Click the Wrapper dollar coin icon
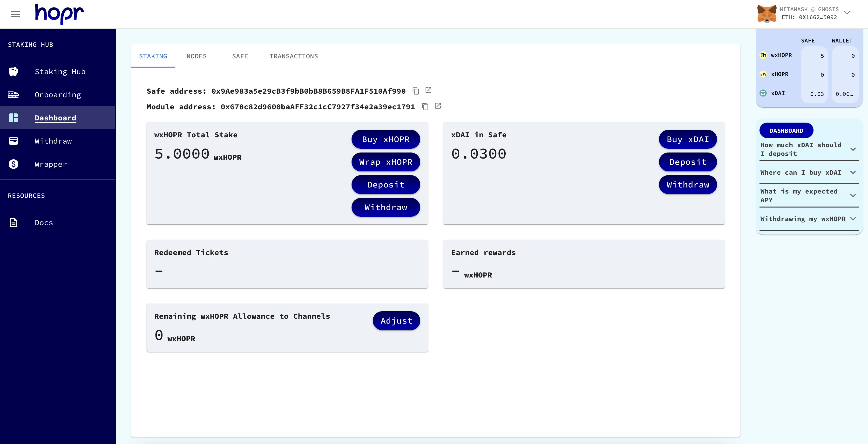868x444 pixels. [x=14, y=164]
